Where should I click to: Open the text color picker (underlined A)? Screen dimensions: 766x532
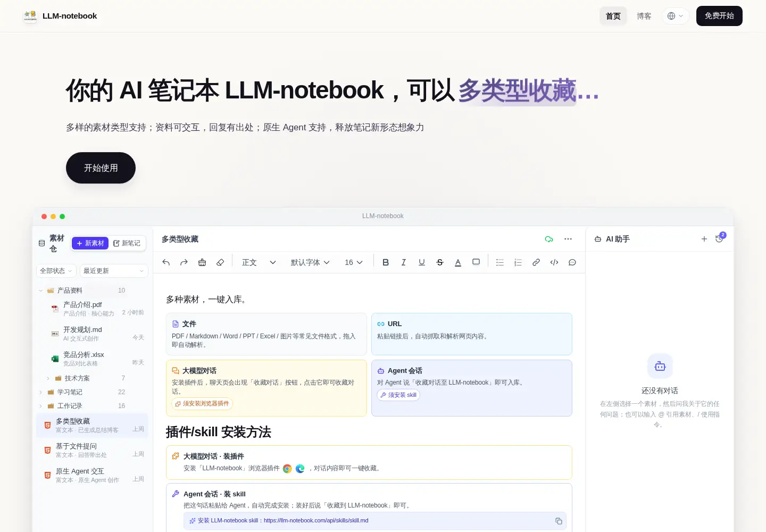coord(458,262)
